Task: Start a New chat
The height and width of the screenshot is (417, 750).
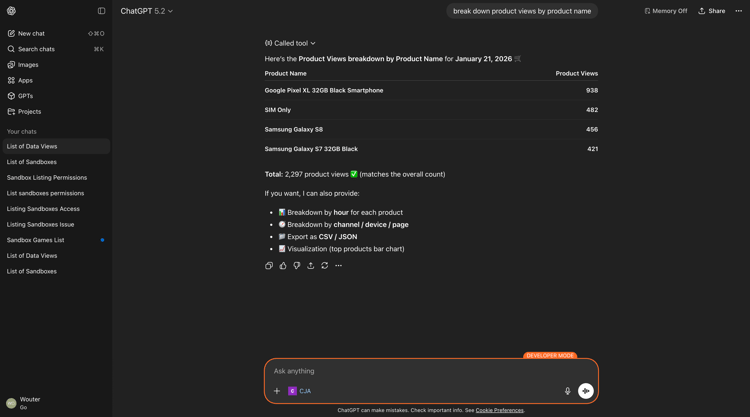Action: tap(56, 33)
